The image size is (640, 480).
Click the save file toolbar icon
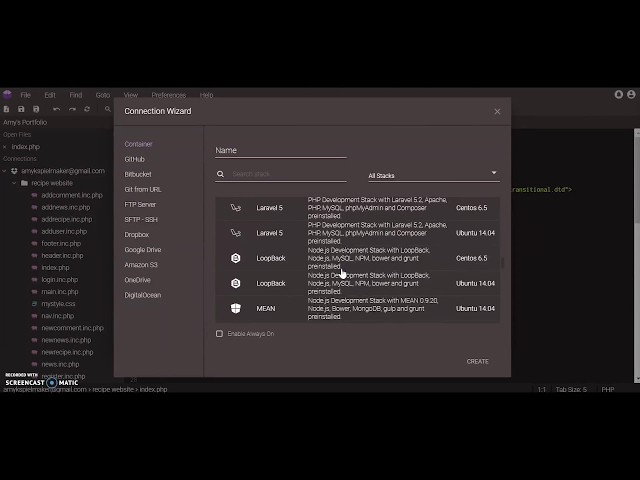tap(21, 109)
